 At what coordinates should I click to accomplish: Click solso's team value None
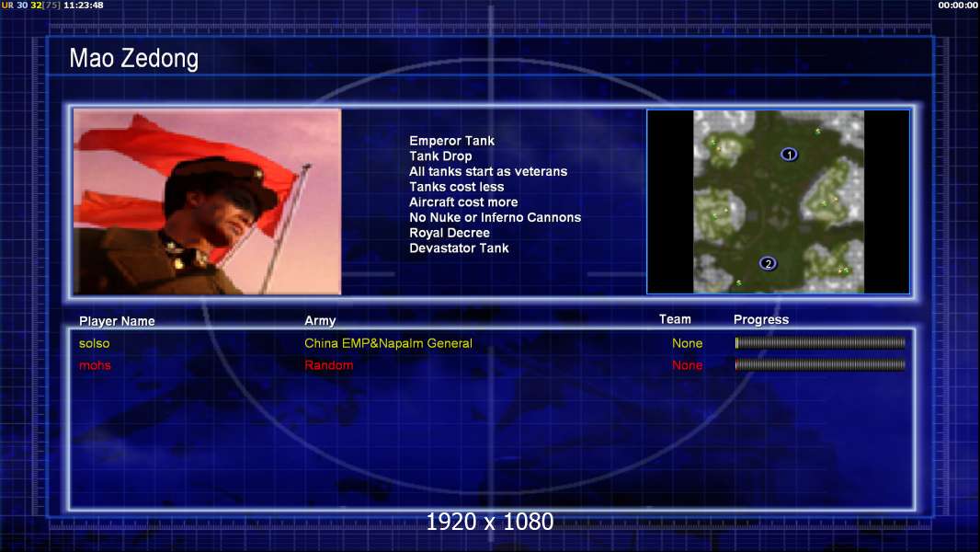pos(687,343)
